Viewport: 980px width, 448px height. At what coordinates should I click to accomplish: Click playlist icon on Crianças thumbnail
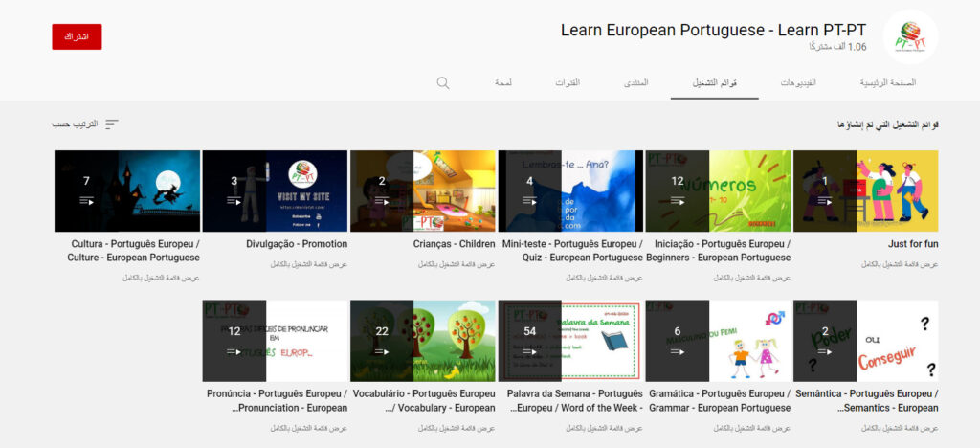pos(382,201)
